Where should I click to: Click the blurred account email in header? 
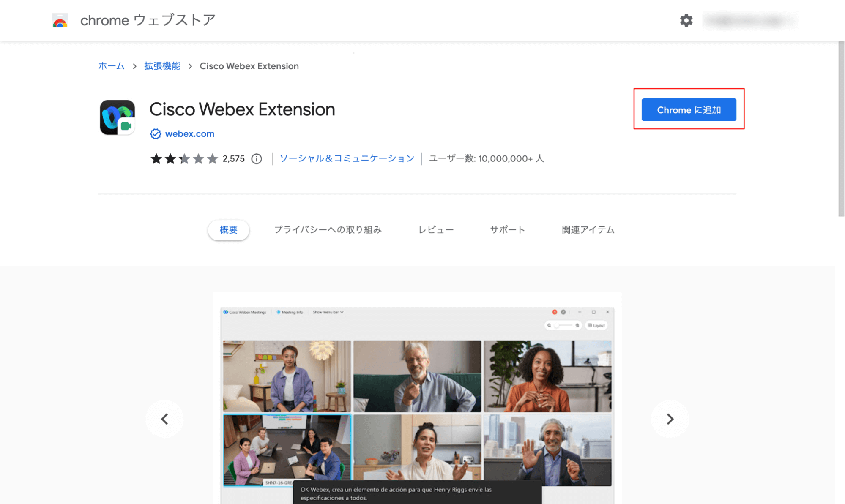click(750, 20)
